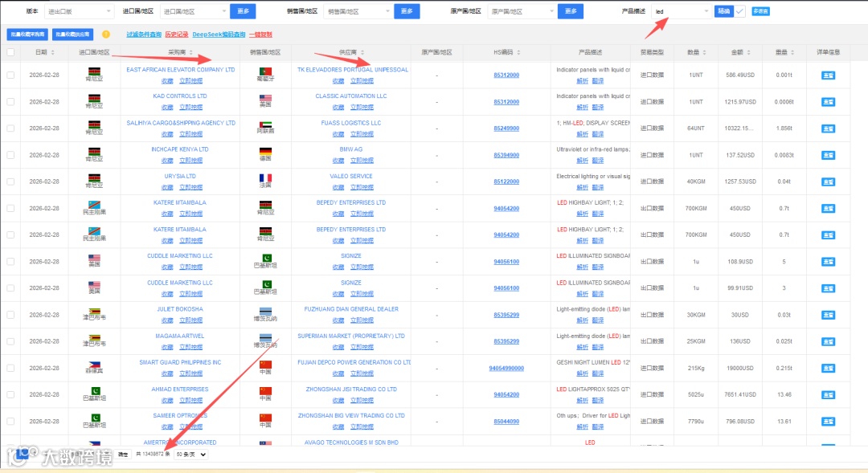The image size is (868, 473).
Task: Open HS code 85249900 link
Action: [x=506, y=128]
